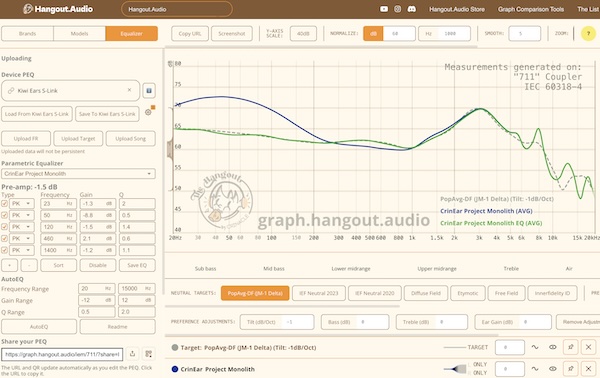Screen dimensions: 600x378
Task: Select the IEF Neutral 2023 target
Action: (319, 293)
